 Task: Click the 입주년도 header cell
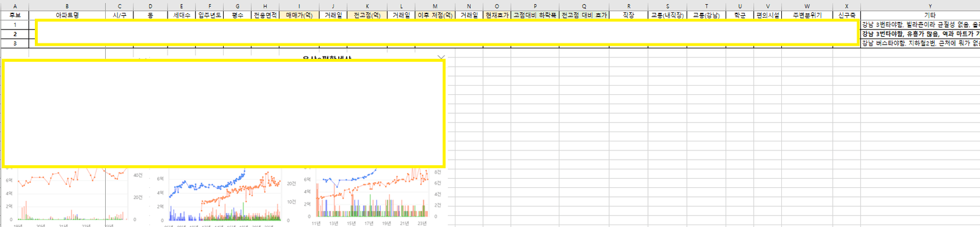tap(210, 15)
